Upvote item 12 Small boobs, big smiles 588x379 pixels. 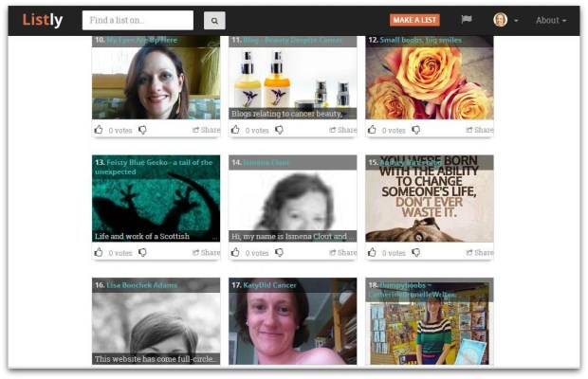point(372,130)
